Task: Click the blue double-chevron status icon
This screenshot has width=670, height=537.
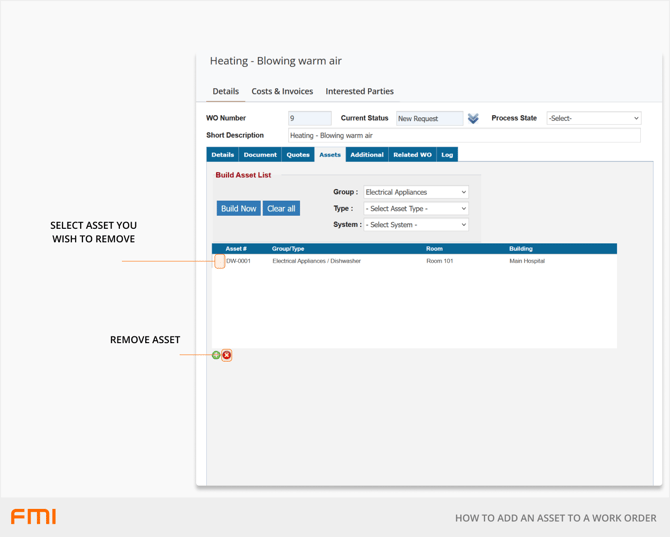Action: pos(473,118)
